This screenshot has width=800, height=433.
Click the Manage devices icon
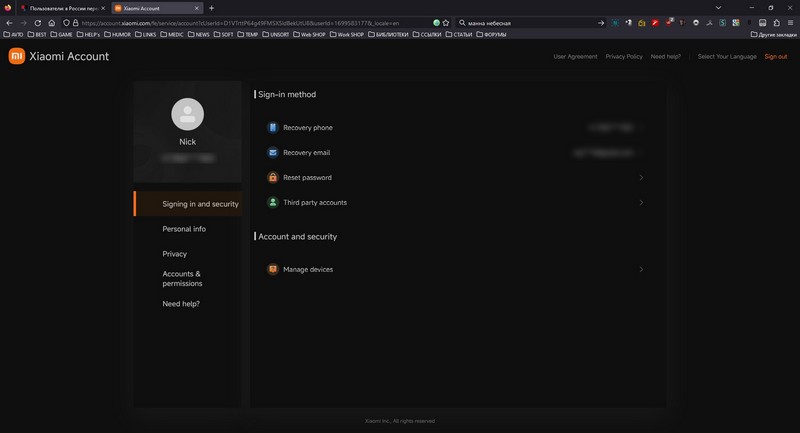click(272, 269)
